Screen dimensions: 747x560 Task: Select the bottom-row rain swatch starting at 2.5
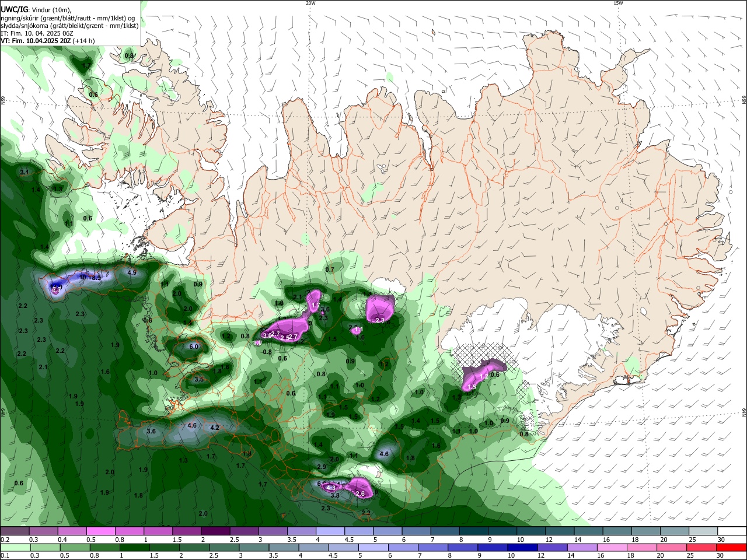coord(225,547)
